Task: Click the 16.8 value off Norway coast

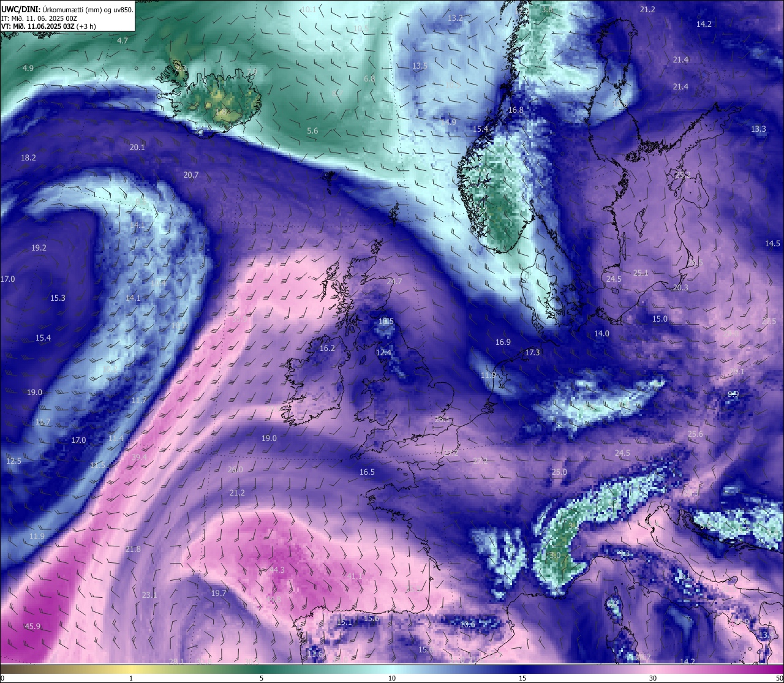Action: pos(516,110)
